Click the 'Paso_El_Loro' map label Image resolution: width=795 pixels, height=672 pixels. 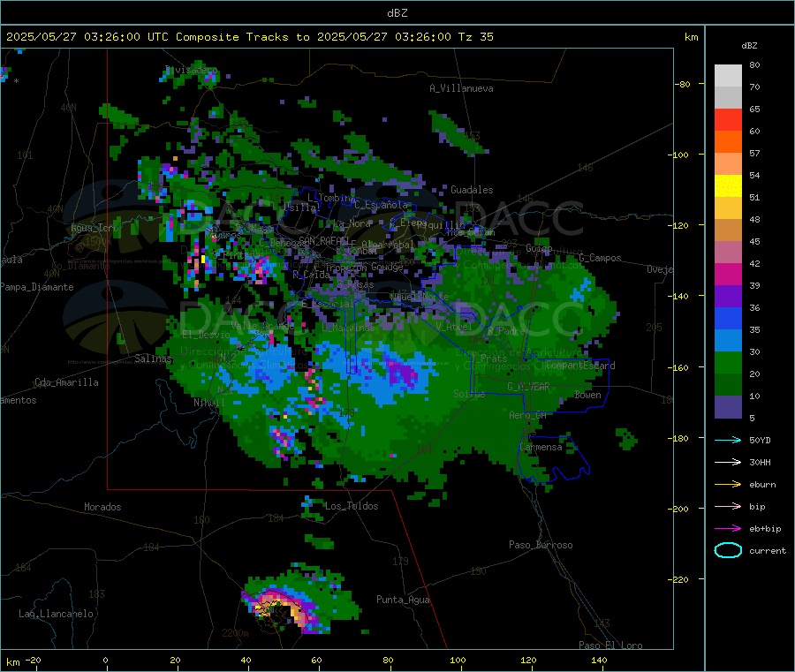pos(610,646)
